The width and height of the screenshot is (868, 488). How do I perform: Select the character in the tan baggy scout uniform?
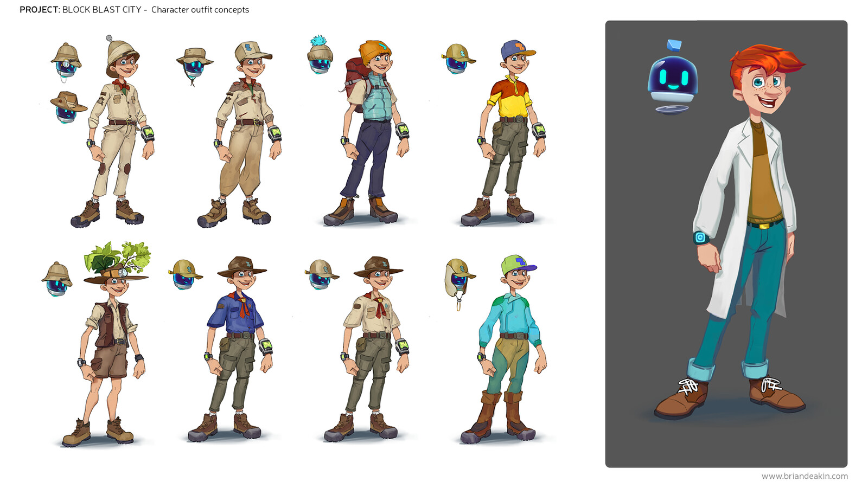pyautogui.click(x=241, y=134)
